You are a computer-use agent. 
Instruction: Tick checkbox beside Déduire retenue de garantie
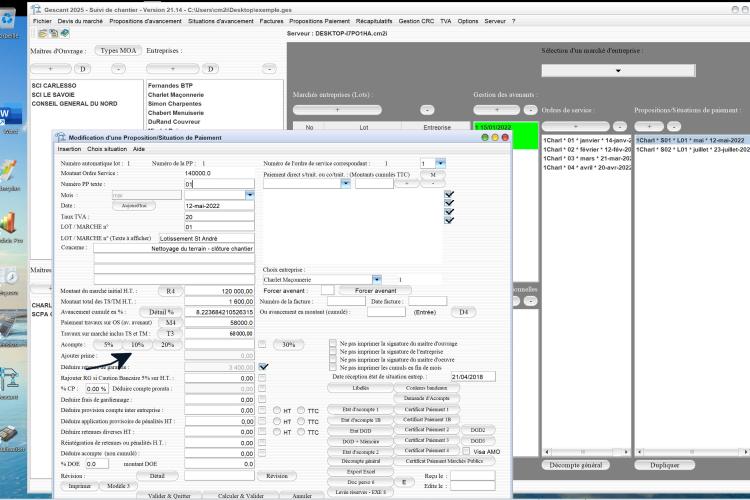point(263,367)
